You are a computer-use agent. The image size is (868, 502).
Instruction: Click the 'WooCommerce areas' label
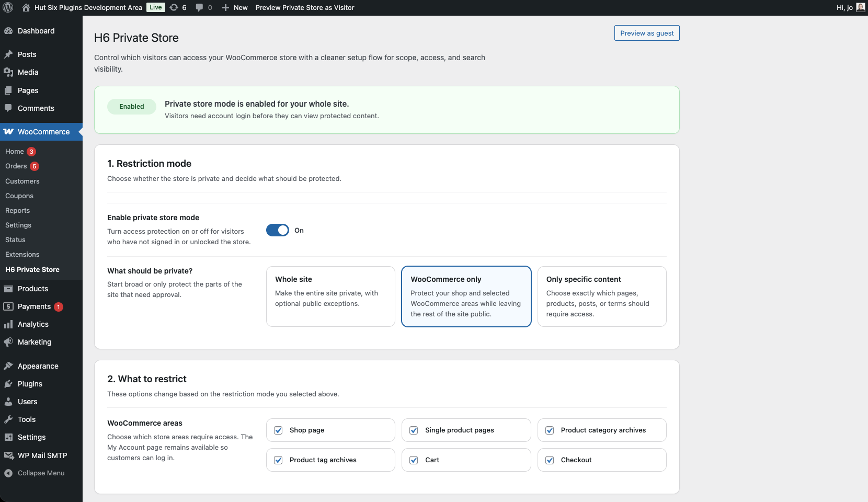click(x=145, y=423)
